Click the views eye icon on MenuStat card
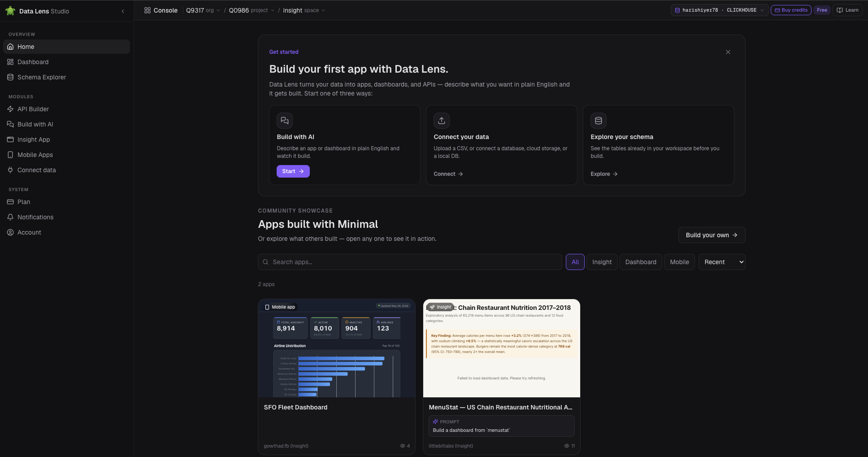The height and width of the screenshot is (457, 868). click(x=566, y=446)
